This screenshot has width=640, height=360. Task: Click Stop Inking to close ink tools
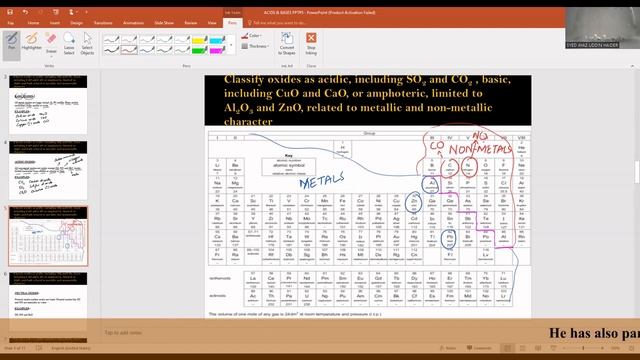point(311,44)
